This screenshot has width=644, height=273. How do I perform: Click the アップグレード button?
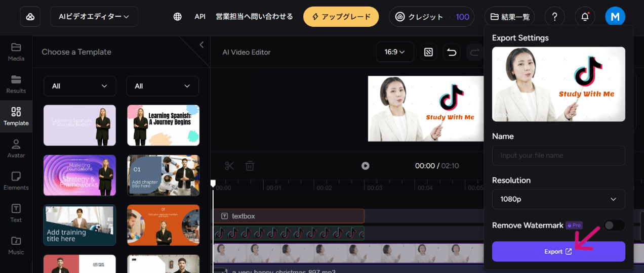pos(341,17)
